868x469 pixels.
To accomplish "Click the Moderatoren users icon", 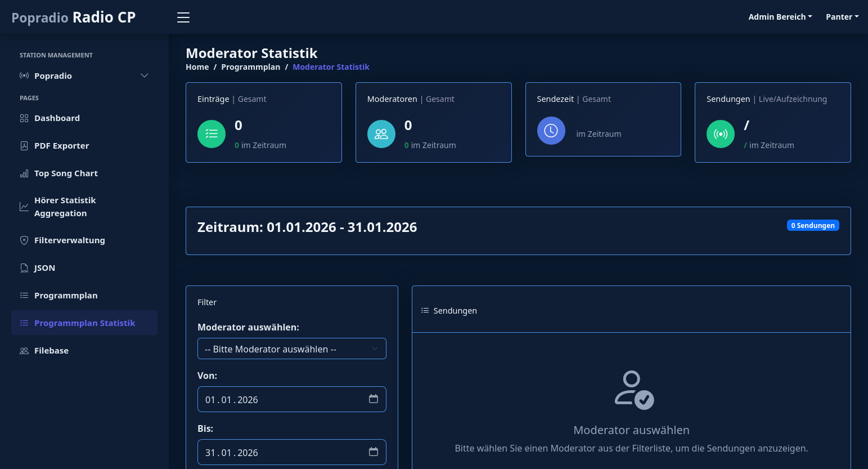I will 381,134.
